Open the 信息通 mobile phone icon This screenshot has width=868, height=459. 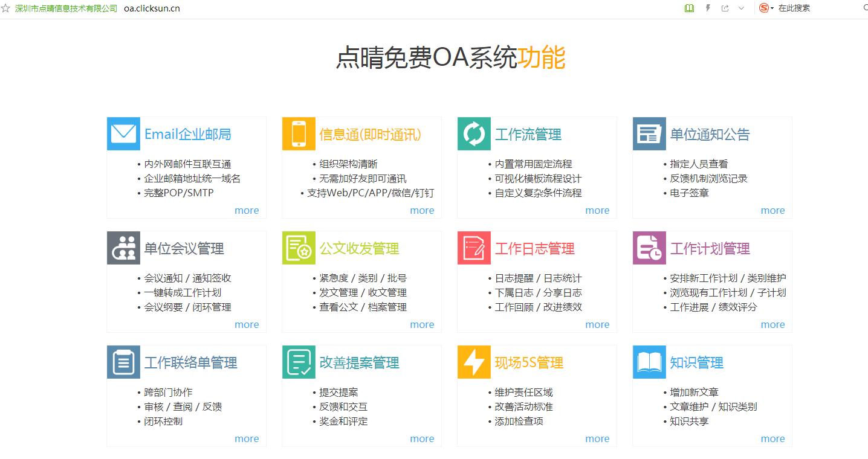pyautogui.click(x=298, y=133)
